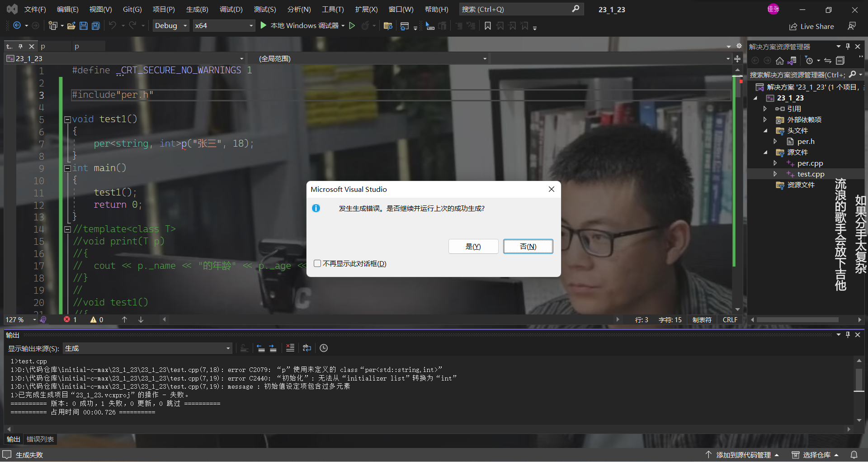
Task: Collapse the 头文件 folder node
Action: pyautogui.click(x=765, y=131)
